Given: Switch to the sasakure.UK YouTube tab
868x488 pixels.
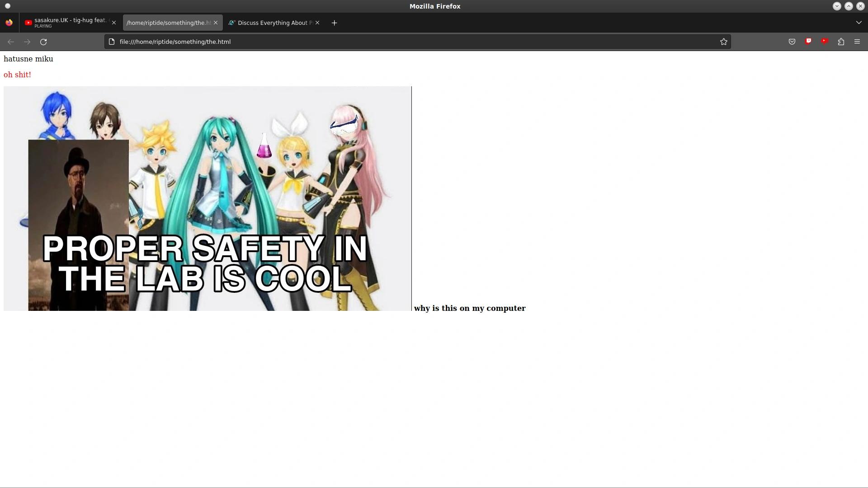Looking at the screenshot, I should point(68,23).
